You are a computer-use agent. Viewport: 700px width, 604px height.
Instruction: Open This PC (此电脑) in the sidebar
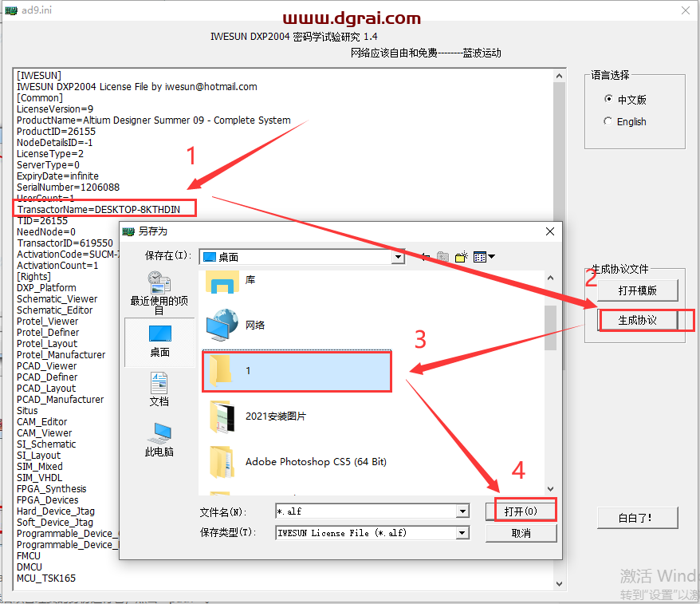[x=159, y=440]
